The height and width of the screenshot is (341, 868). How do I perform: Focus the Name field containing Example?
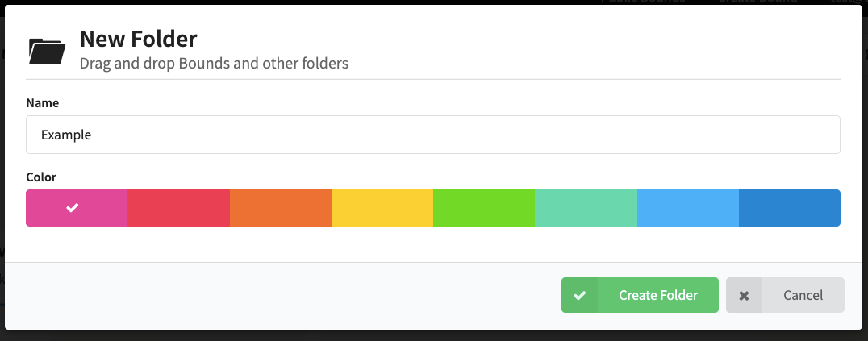(x=433, y=135)
